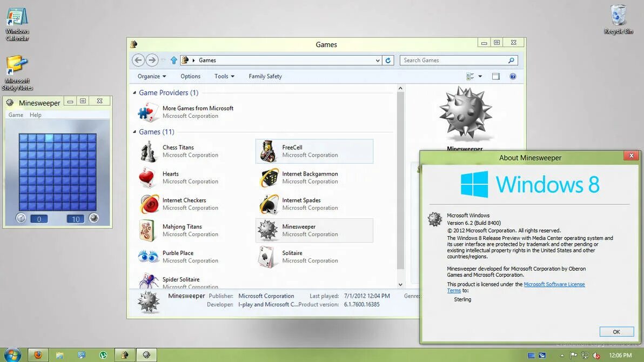Viewport: 644px width, 362px height.
Task: Click the Minesweeper taskbar button
Action: click(146, 354)
